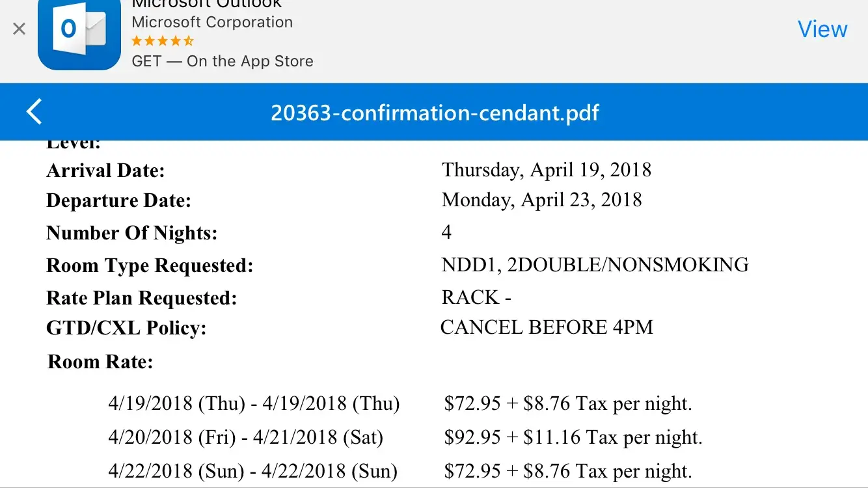
Task: Tap the $92.95 + $11.16 tax rate
Action: pyautogui.click(x=573, y=437)
